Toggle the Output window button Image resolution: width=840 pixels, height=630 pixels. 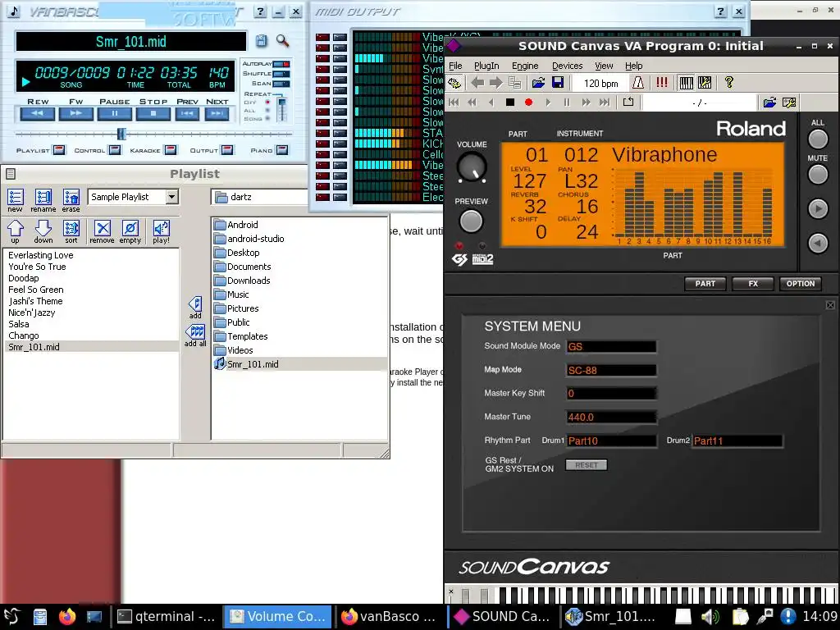coord(227,150)
